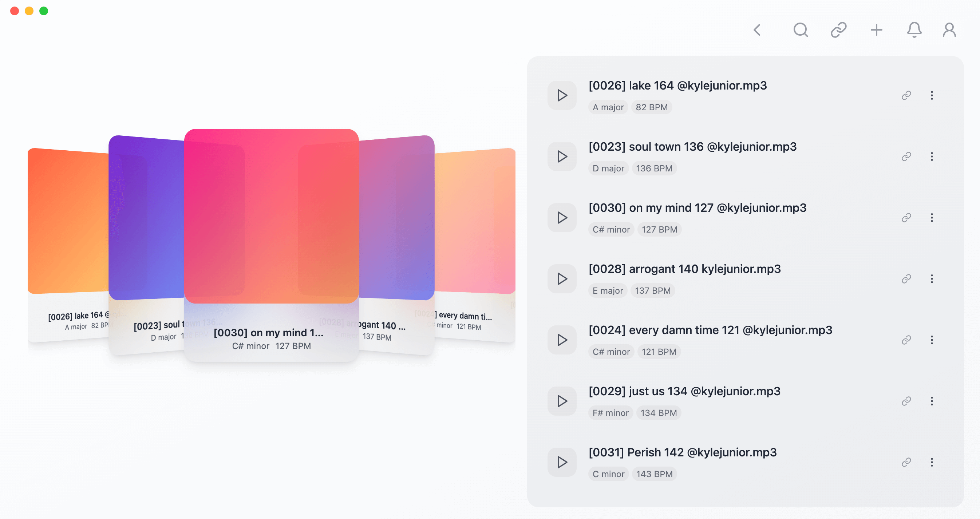Click the 134 BPM tag on just us
Image resolution: width=980 pixels, height=519 pixels.
tap(658, 413)
